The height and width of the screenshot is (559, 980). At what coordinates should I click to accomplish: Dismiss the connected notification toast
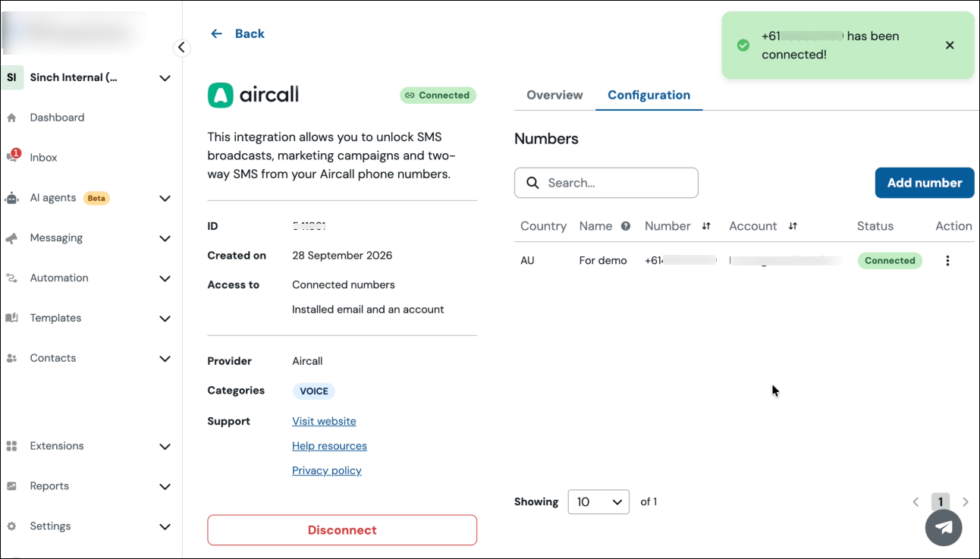pyautogui.click(x=950, y=46)
